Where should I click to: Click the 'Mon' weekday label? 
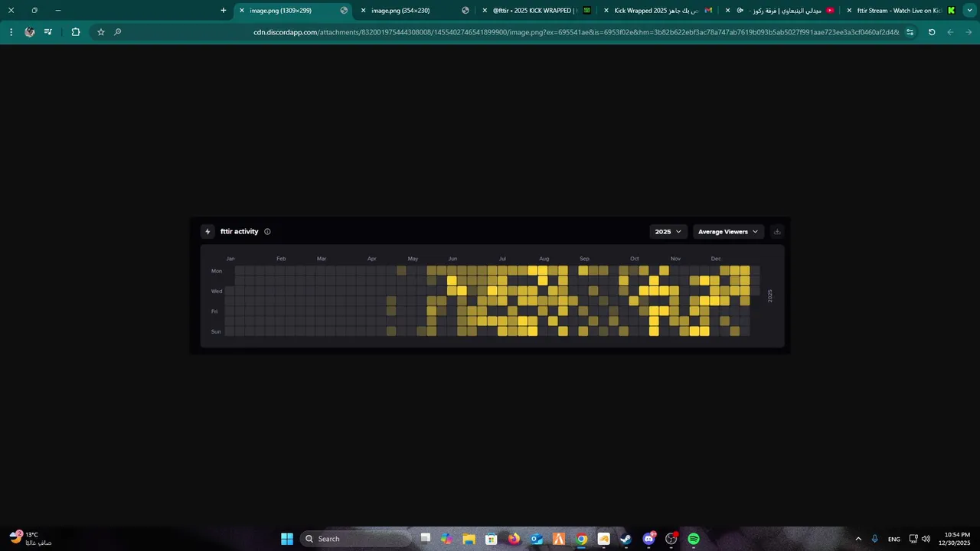[217, 271]
